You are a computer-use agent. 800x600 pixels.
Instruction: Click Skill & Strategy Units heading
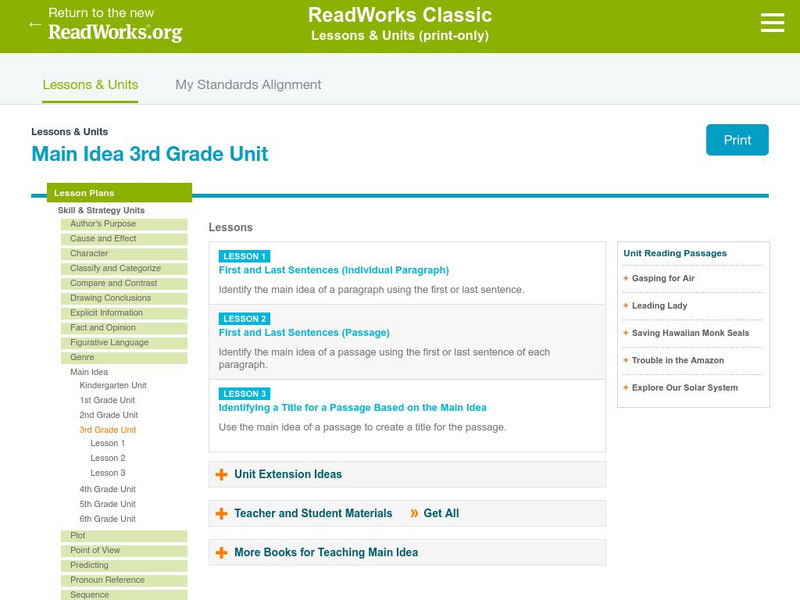[101, 210]
